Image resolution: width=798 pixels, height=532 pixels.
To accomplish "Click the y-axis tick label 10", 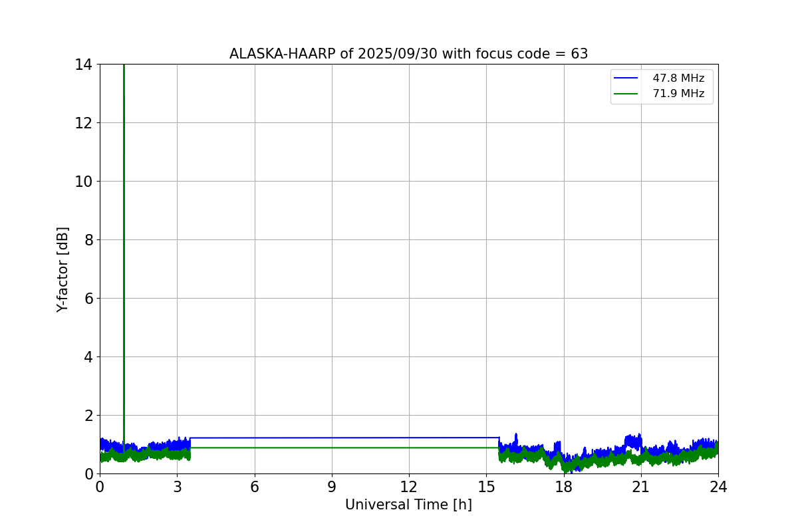I will [x=84, y=182].
